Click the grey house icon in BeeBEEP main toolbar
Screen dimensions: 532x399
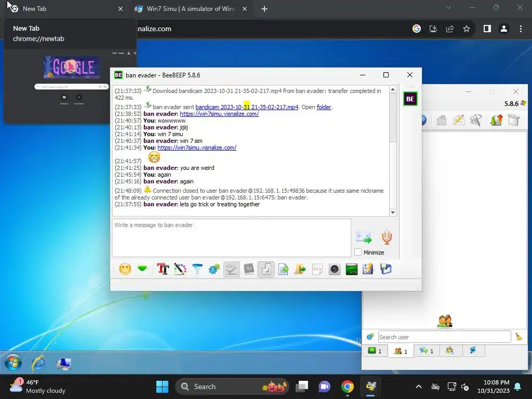click(442, 120)
